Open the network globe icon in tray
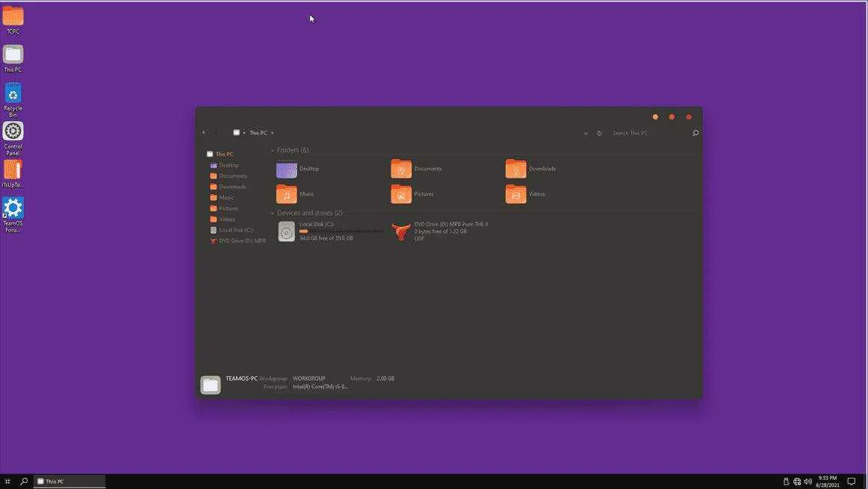The image size is (868, 489). (796, 482)
